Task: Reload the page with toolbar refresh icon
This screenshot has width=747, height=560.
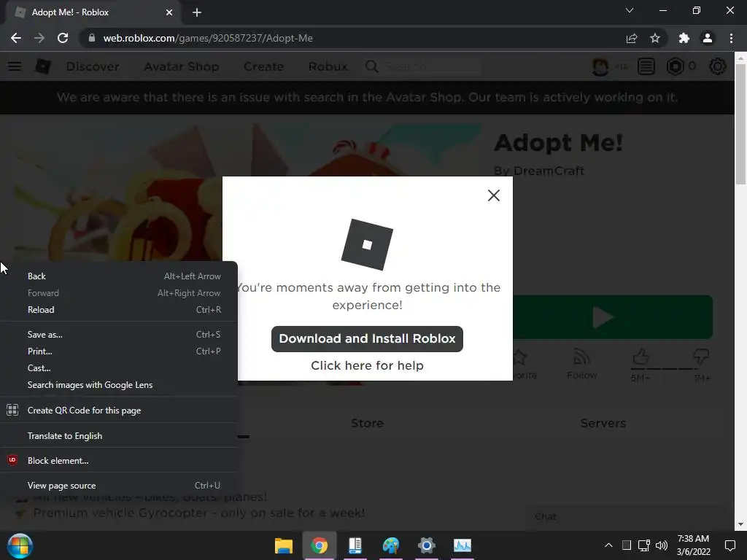Action: (63, 38)
